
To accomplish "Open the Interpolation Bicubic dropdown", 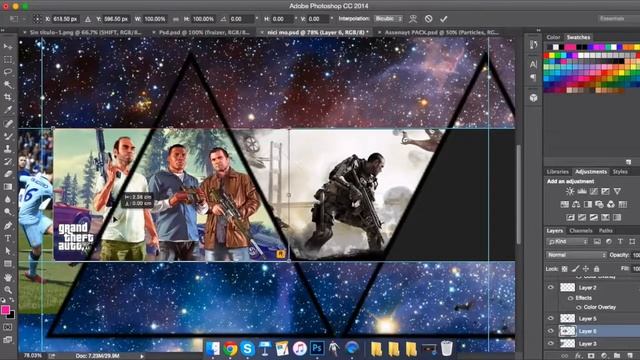I will pos(388,19).
